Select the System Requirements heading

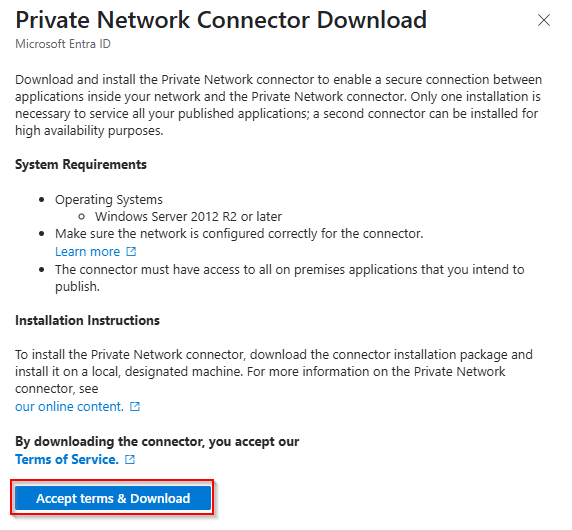click(81, 165)
